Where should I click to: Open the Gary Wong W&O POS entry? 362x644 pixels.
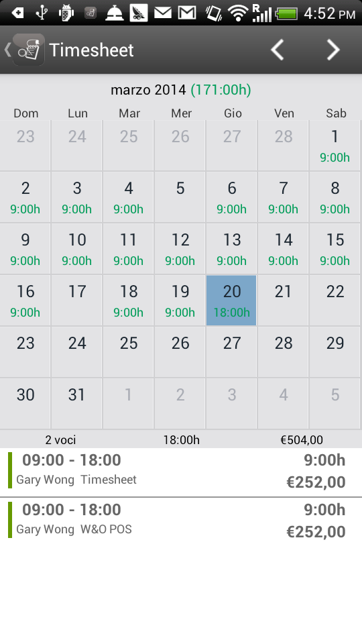(181, 521)
